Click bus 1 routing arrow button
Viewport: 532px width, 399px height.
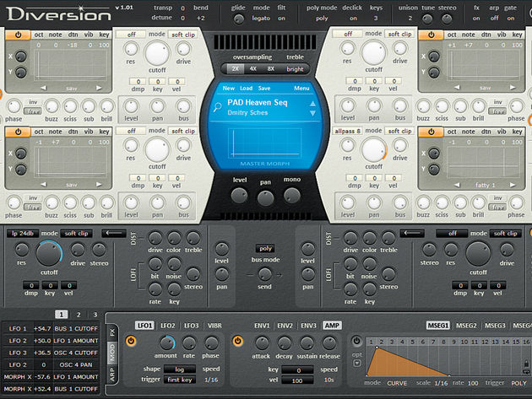(x=114, y=233)
